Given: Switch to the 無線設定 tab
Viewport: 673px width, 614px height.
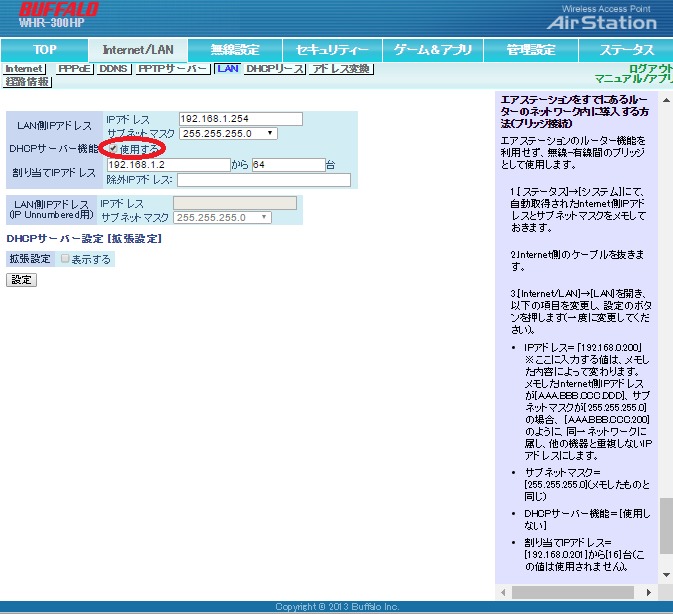Looking at the screenshot, I should (235, 49).
